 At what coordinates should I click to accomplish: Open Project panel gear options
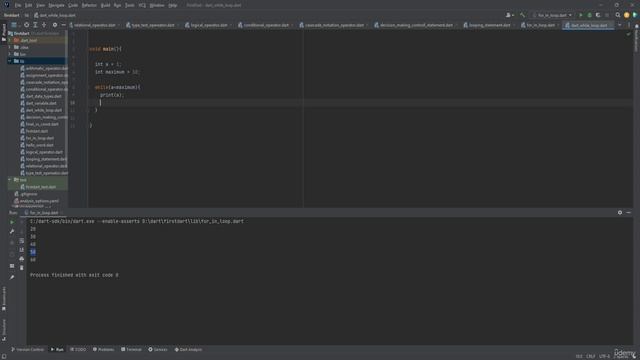click(55, 25)
